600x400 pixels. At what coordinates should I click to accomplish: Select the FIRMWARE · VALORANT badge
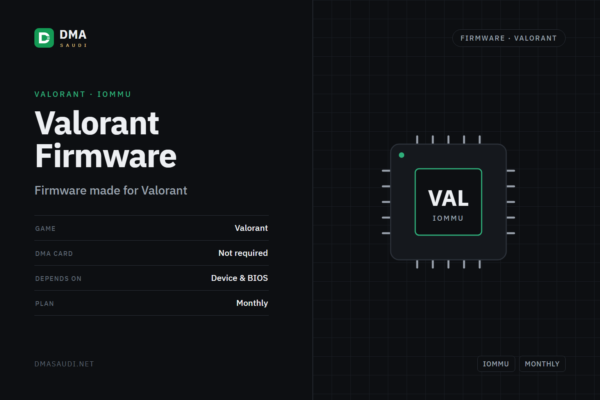click(508, 38)
